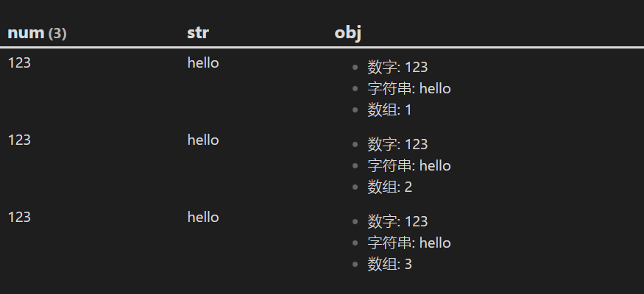Click the bullet dot before 数组: 3
The image size is (644, 294).
355,264
